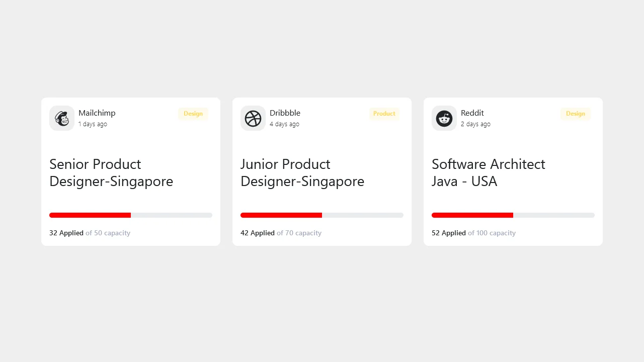Click the Design tag on Mailchimp card
The height and width of the screenshot is (362, 644).
click(193, 114)
